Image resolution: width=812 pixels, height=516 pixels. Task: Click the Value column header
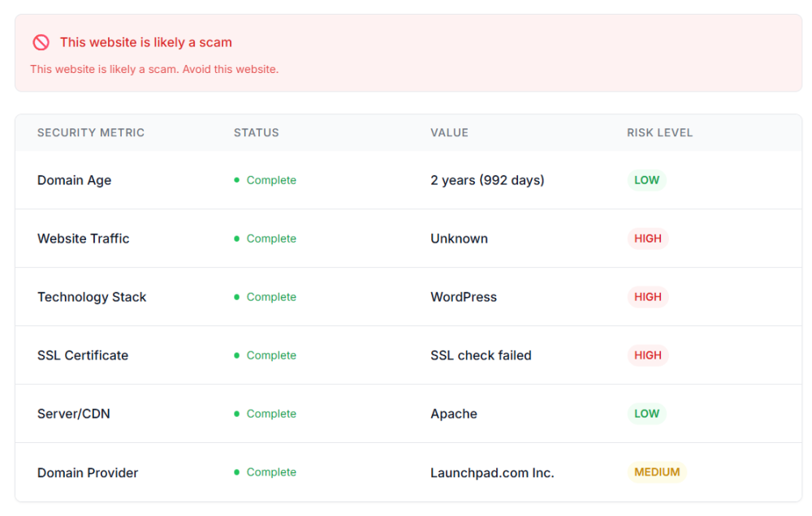(449, 133)
